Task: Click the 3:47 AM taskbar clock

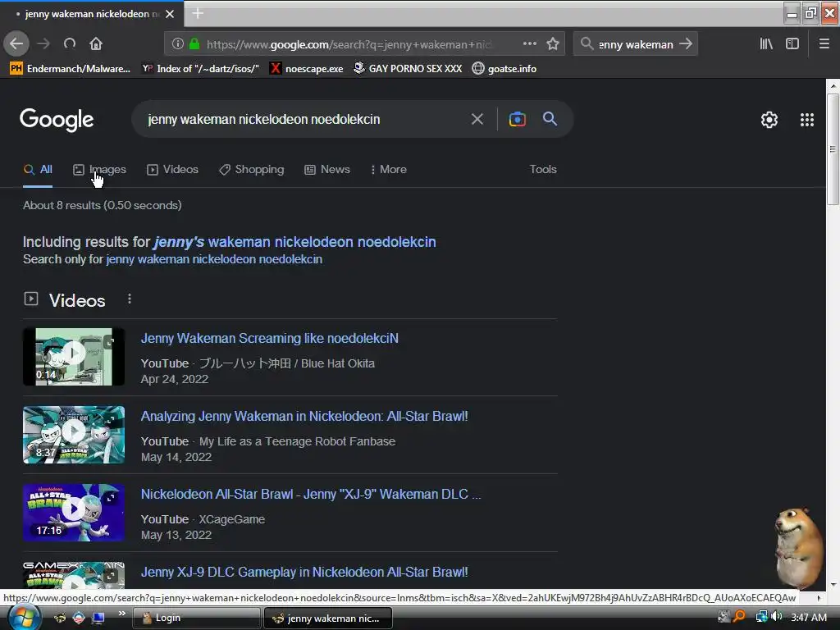Action: [808, 617]
